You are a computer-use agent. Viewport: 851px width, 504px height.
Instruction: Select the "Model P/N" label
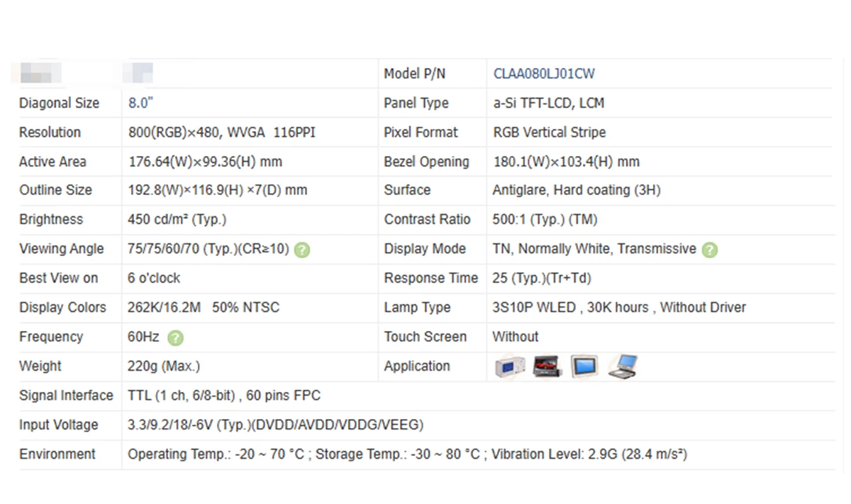(x=414, y=74)
